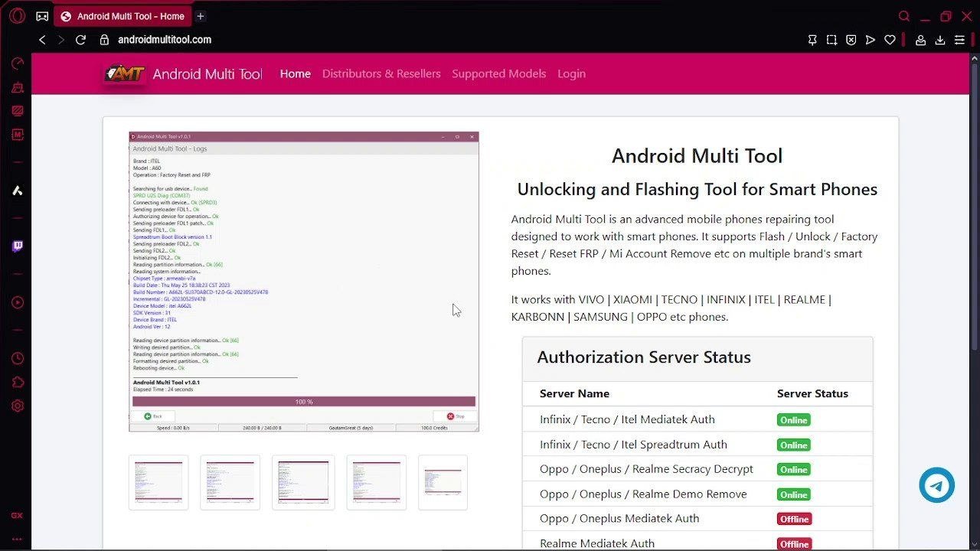
Task: Open Easy Setup sliders icon
Action: tap(959, 40)
